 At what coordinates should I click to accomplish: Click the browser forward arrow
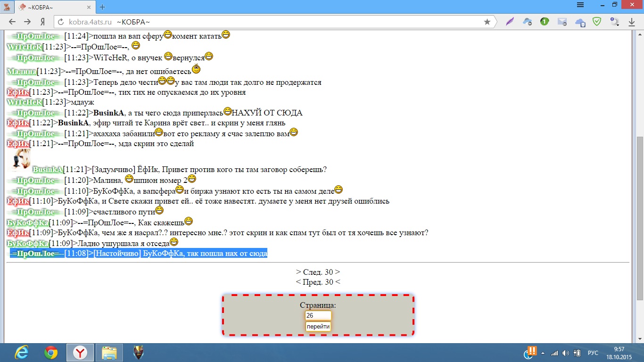coord(27,22)
